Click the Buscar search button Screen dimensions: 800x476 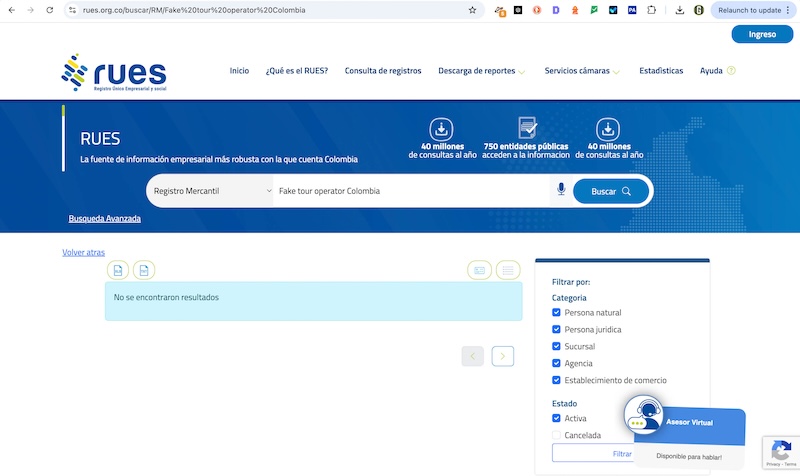click(611, 191)
